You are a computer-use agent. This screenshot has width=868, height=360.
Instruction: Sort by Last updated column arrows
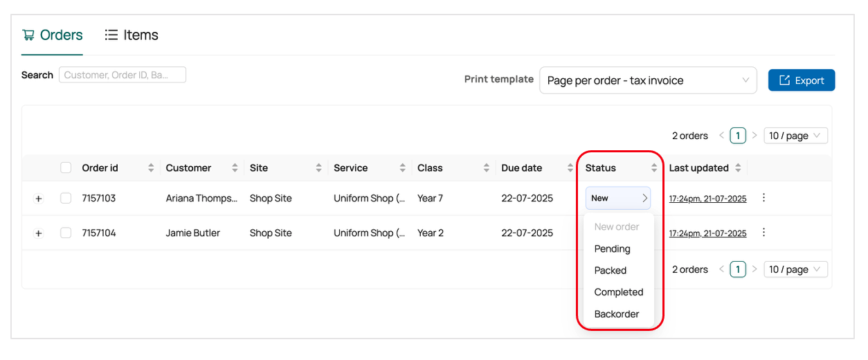tap(738, 168)
